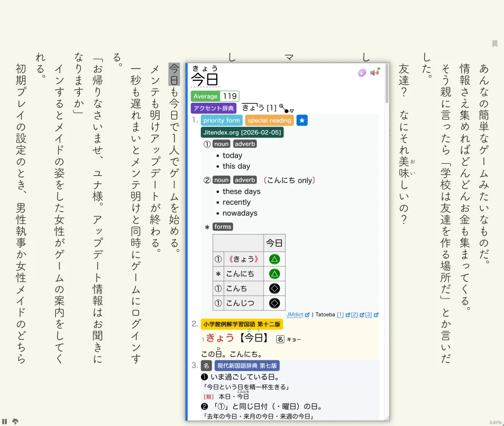Image resolution: width=504 pixels, height=426 pixels.
Task: Click the 《きょう》 cell in forms table
Action: click(243, 259)
